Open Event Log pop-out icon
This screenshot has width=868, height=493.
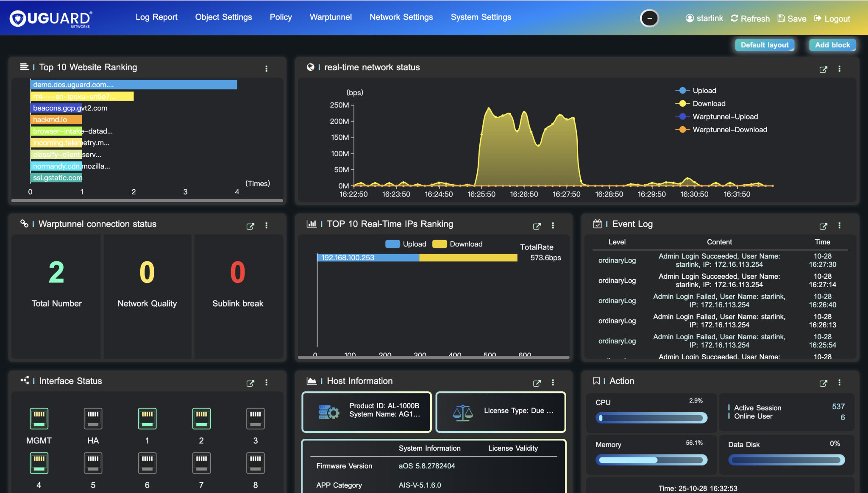pos(823,226)
